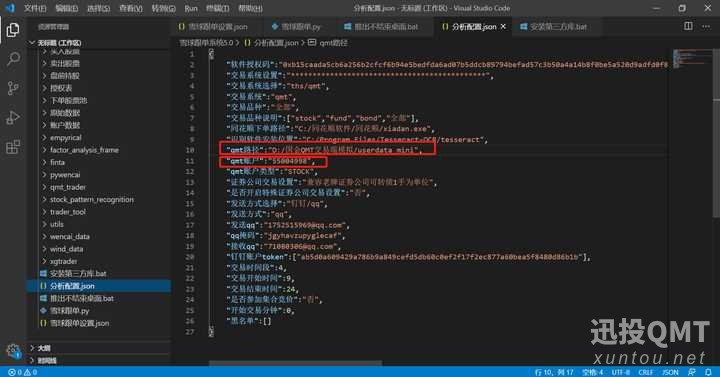This screenshot has height=377, width=720.
Task: Open the Extensions view
Action: pyautogui.click(x=13, y=147)
